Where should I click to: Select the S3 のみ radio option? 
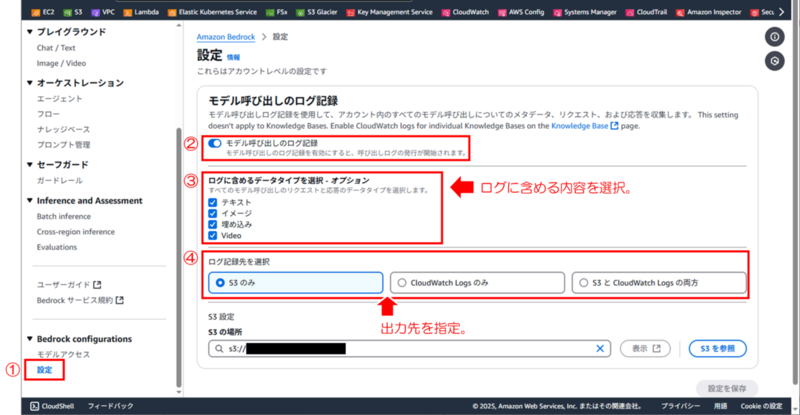click(x=295, y=283)
